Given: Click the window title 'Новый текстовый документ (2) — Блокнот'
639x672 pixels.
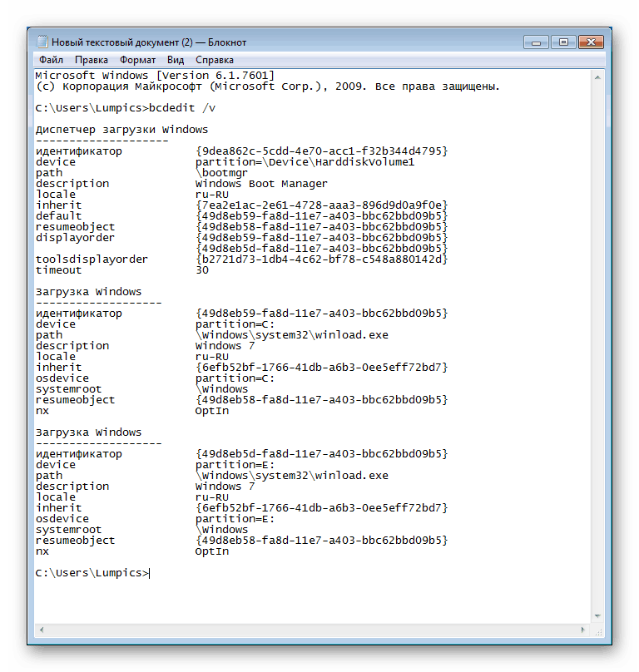Looking at the screenshot, I should tap(149, 42).
